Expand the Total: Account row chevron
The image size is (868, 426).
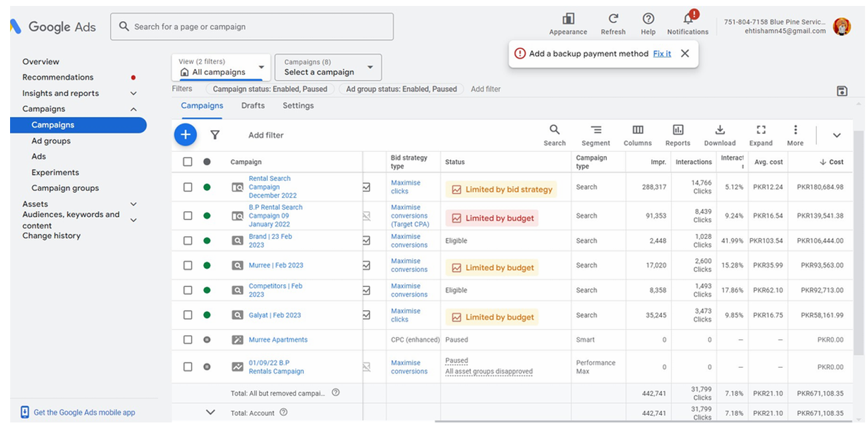pyautogui.click(x=210, y=412)
